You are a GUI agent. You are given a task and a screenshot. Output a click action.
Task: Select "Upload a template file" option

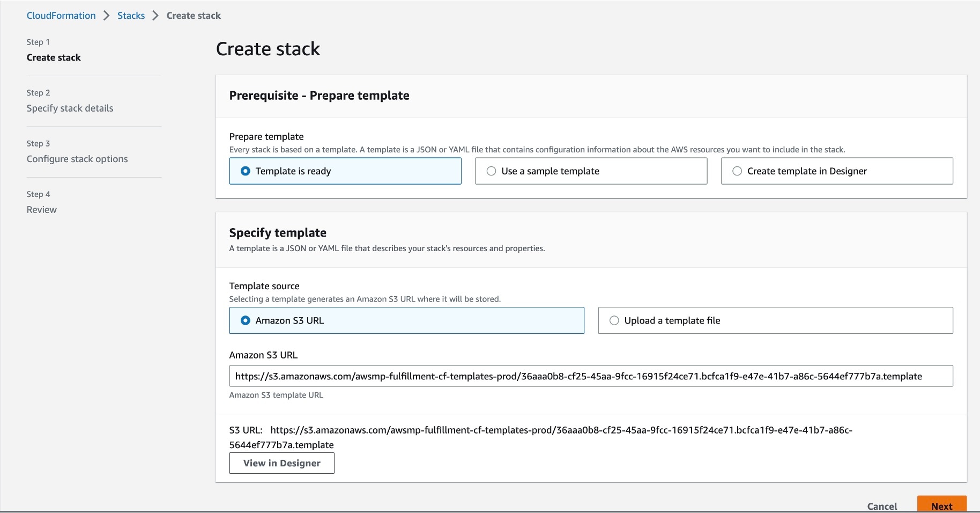614,320
